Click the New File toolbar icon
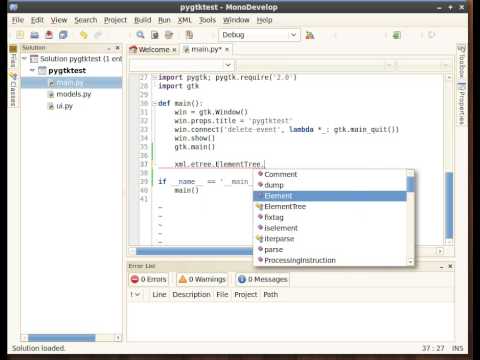This screenshot has width=480, height=360. coord(20,35)
